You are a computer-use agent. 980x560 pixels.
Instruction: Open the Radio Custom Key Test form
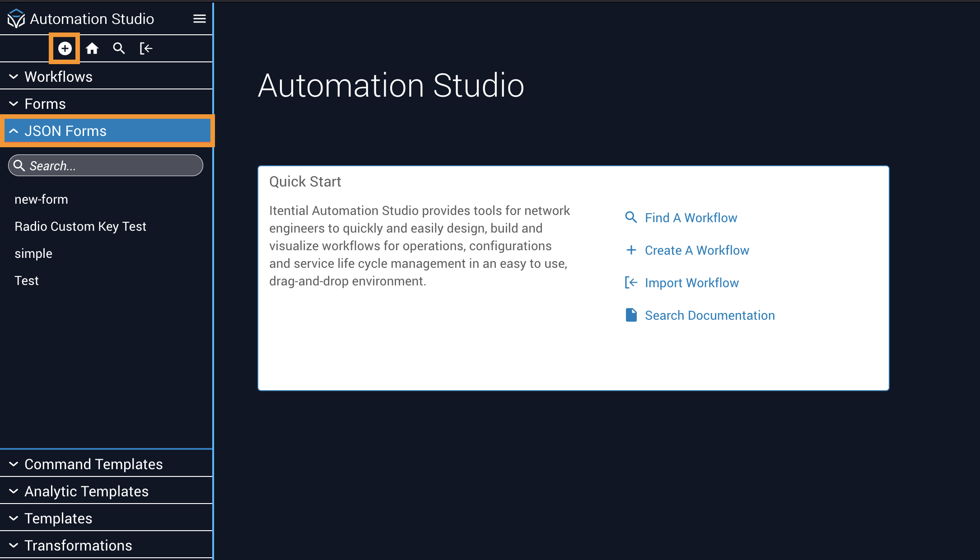point(80,226)
